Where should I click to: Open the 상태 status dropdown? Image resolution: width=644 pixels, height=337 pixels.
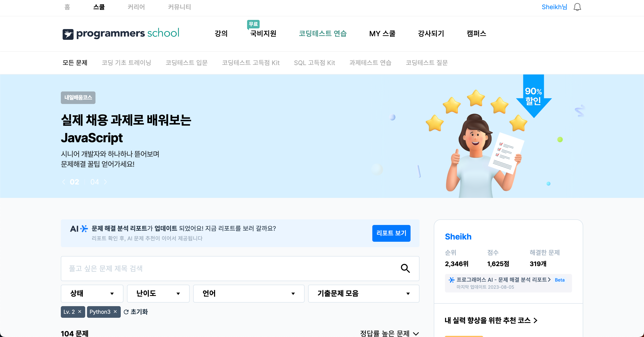coord(92,293)
